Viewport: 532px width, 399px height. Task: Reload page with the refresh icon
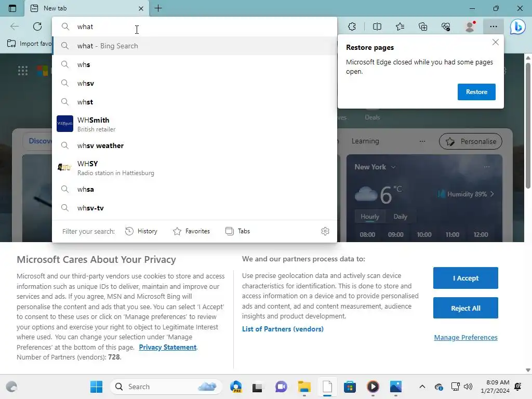click(37, 26)
